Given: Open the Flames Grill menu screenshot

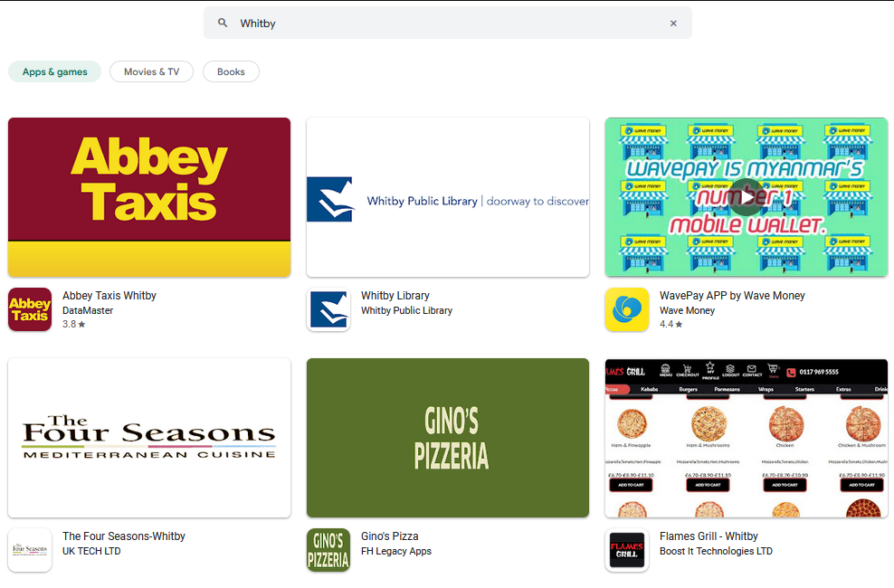Looking at the screenshot, I should (747, 438).
